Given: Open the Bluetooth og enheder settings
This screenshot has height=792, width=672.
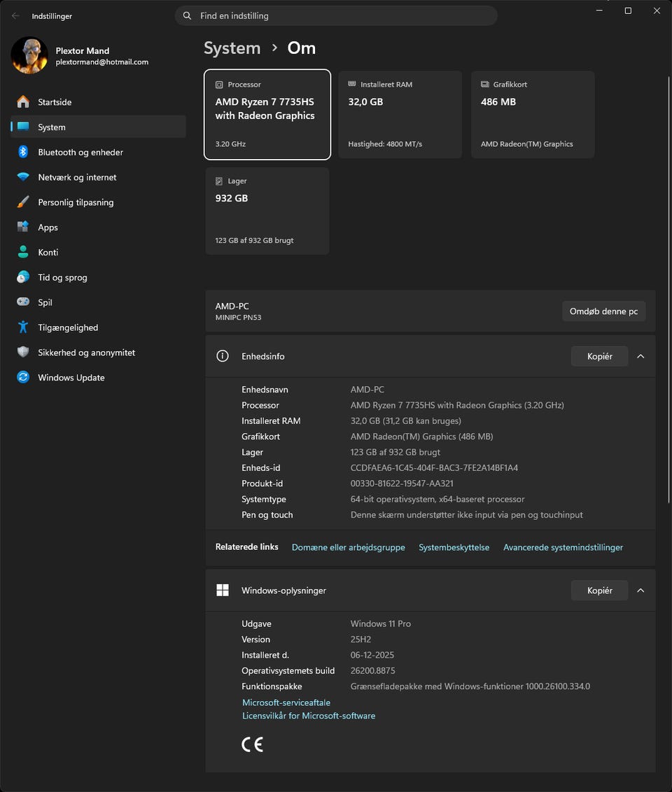Looking at the screenshot, I should pyautogui.click(x=98, y=152).
